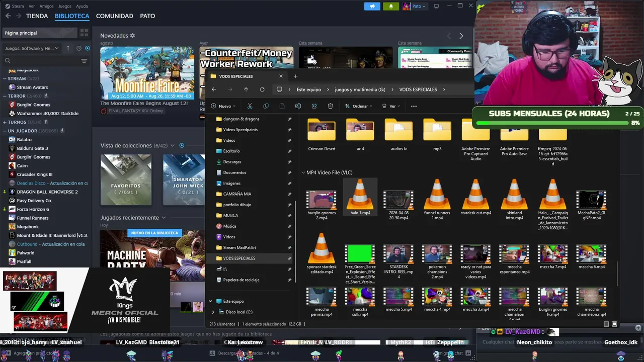The width and height of the screenshot is (644, 362).
Task: Open Moonfire Faire news thumbnail
Action: 147,73
